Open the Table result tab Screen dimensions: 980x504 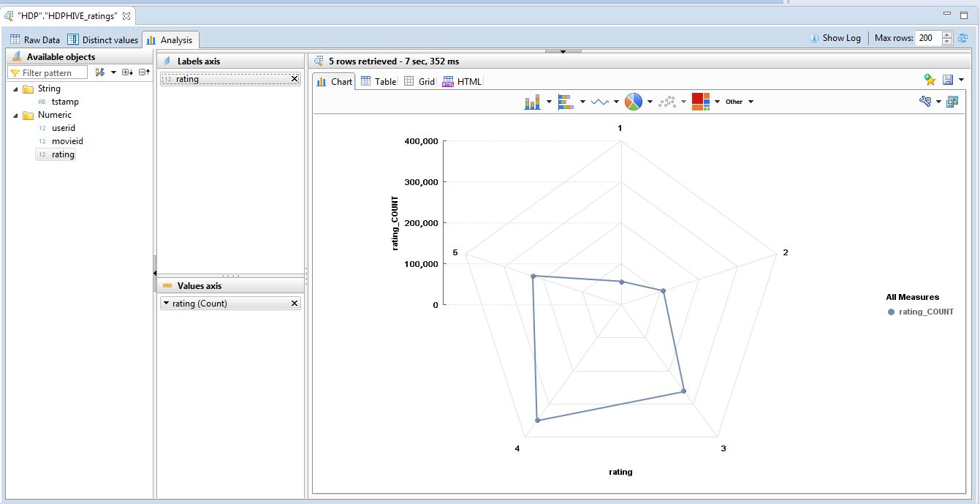click(x=378, y=81)
